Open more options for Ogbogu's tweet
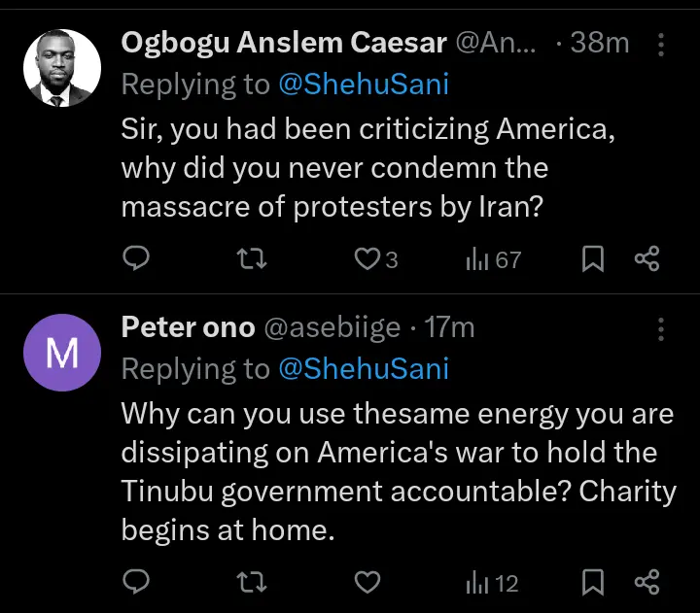The height and width of the screenshot is (613, 700). point(661,44)
